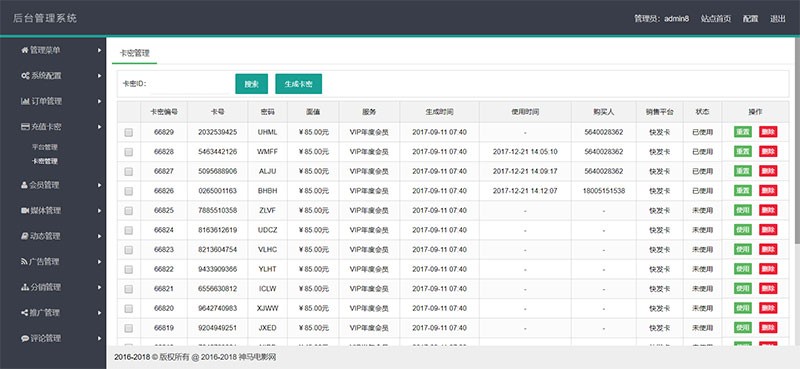Collapse the 充值卡密 submenu arrow
The height and width of the screenshot is (369, 800).
coord(99,127)
